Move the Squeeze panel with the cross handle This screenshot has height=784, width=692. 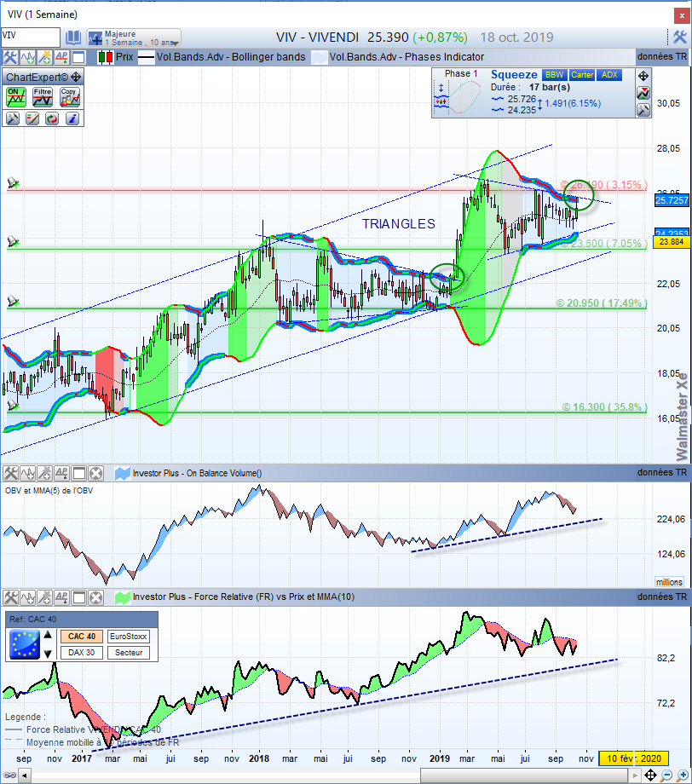point(643,76)
